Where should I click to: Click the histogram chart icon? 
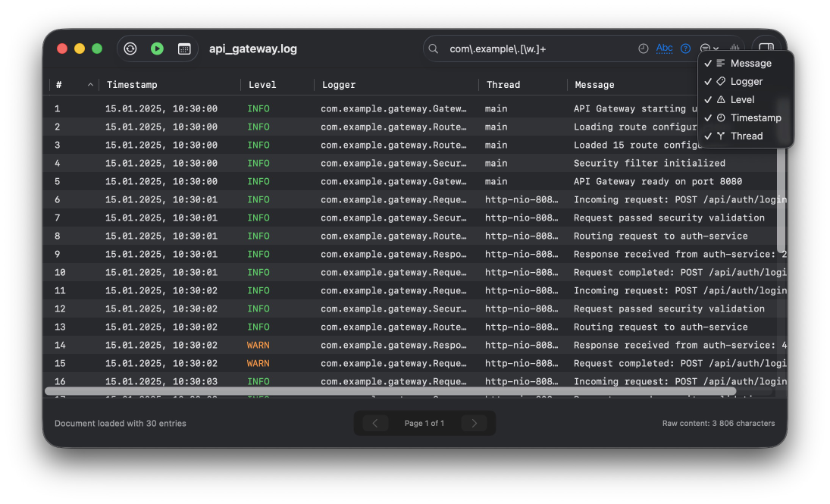(x=734, y=49)
